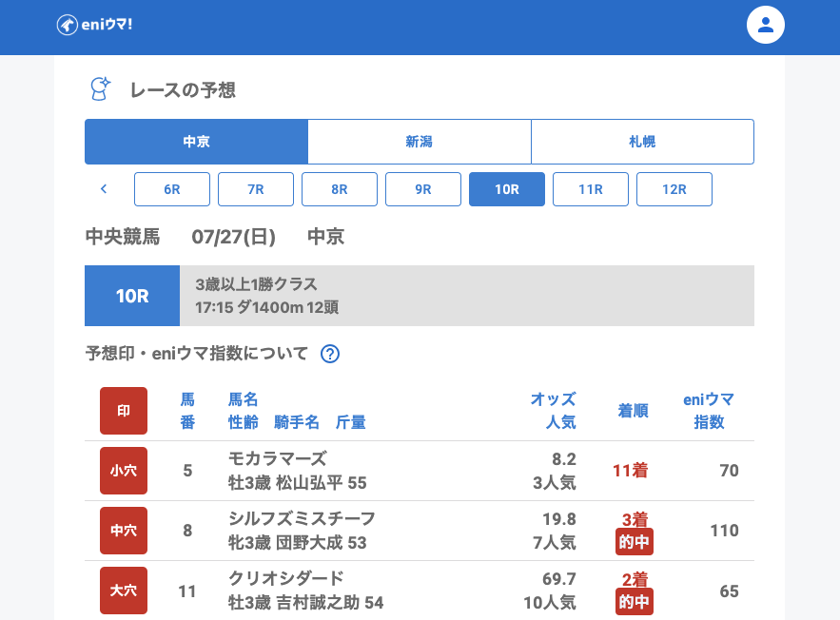Click the race prediction head icon
This screenshot has width=840, height=620.
click(x=100, y=89)
